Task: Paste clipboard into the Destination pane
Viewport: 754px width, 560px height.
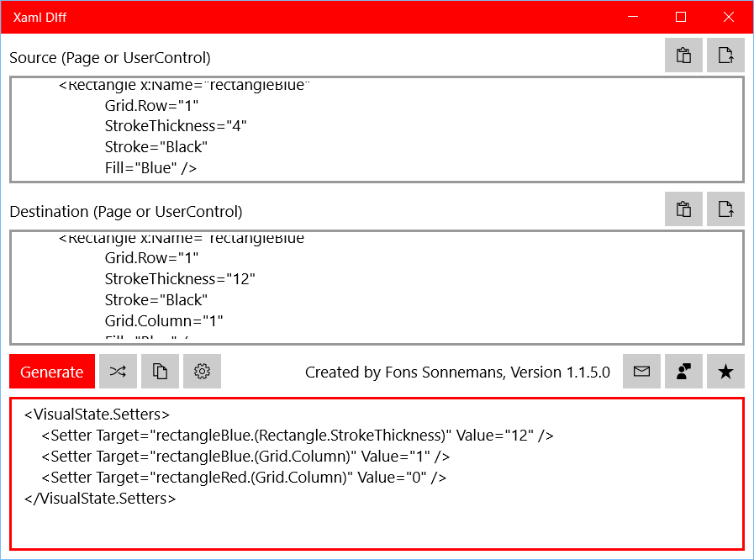Action: 683,209
